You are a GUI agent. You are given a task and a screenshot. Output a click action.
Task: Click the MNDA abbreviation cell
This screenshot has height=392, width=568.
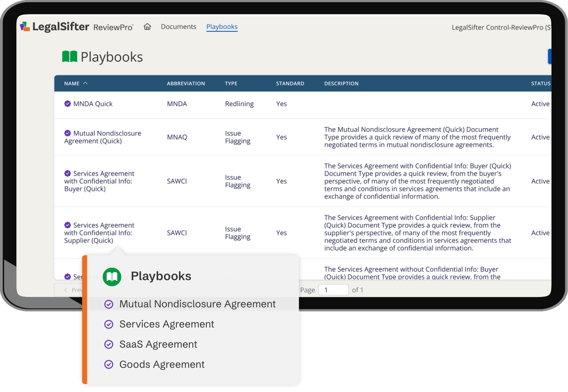[x=177, y=104]
